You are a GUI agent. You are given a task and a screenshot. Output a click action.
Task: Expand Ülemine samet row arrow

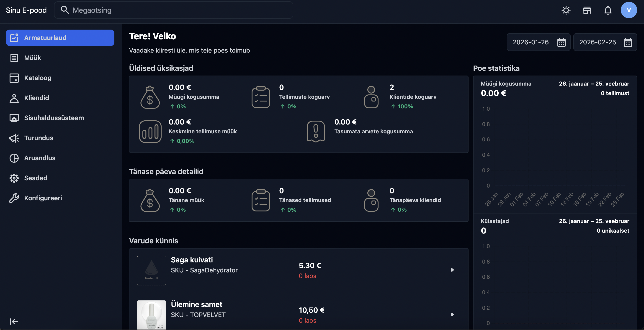coord(452,315)
